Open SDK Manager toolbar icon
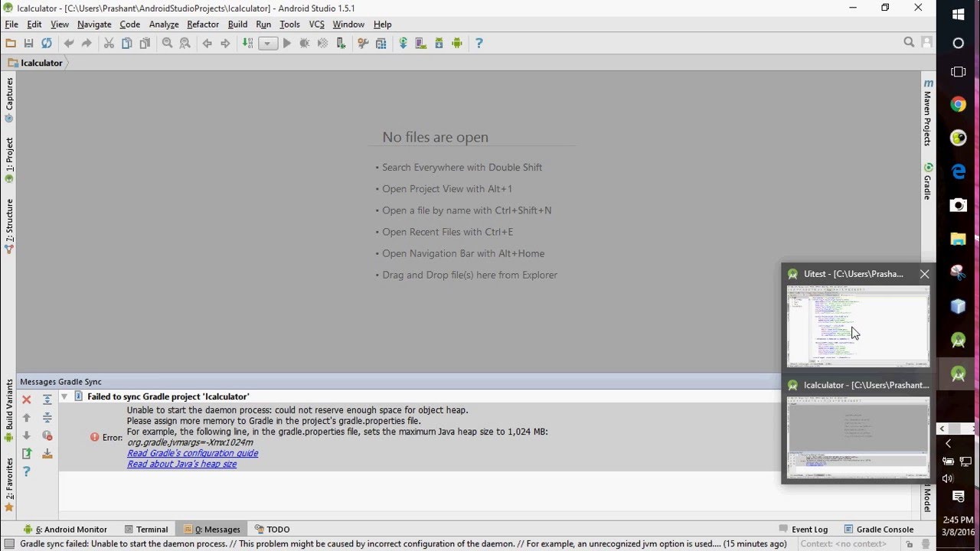This screenshot has height=551, width=980. (x=439, y=44)
